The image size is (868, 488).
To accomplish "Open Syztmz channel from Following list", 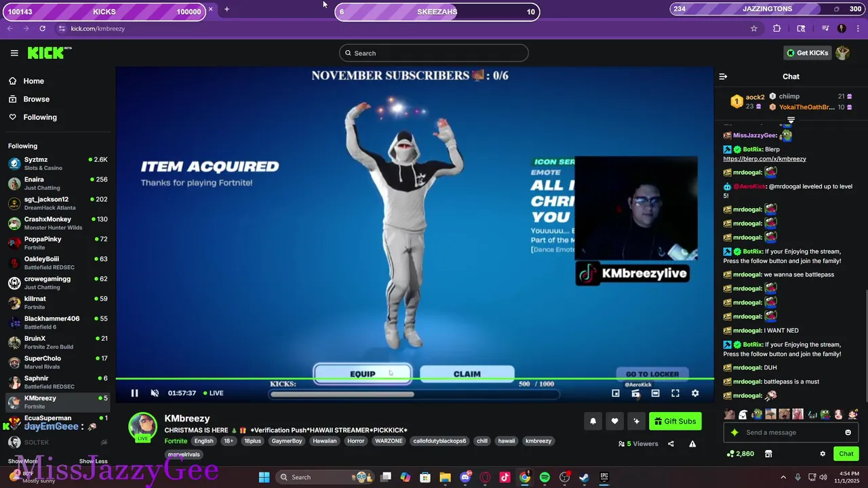I will click(58, 163).
